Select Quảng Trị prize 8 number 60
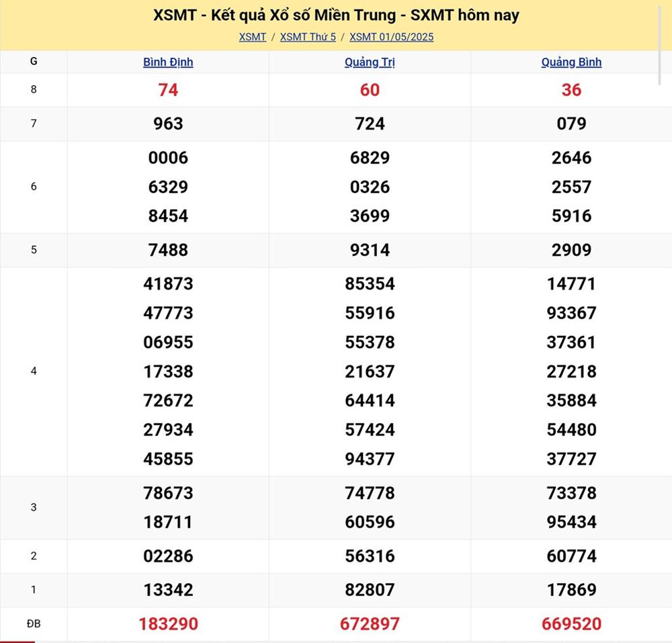 click(x=370, y=90)
